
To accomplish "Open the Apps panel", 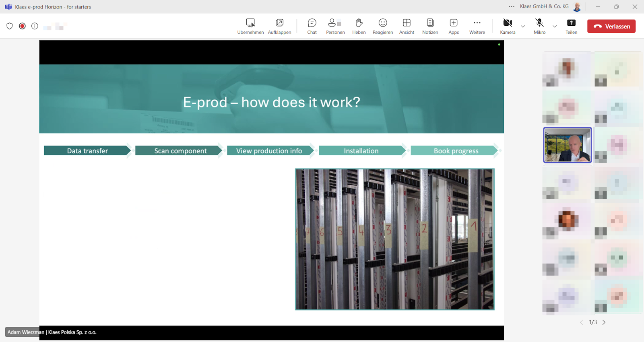I will pos(454,26).
